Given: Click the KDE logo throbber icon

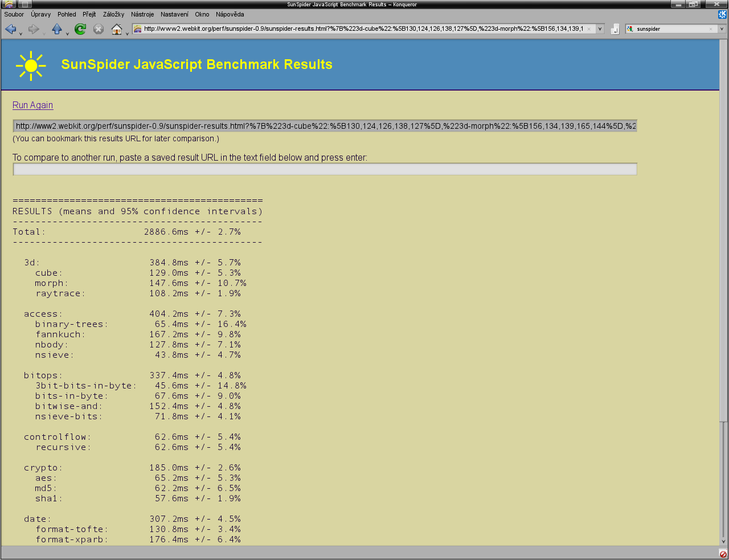Looking at the screenshot, I should (x=723, y=14).
